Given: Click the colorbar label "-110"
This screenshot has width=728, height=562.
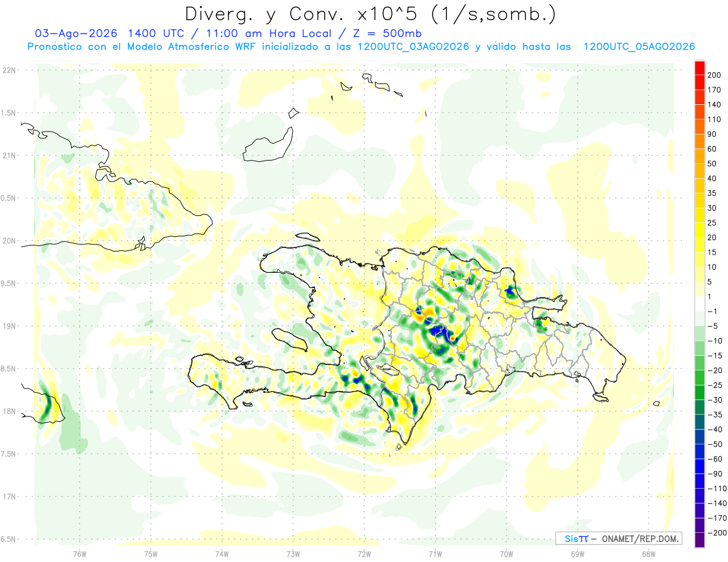Looking at the screenshot, I should (x=716, y=488).
